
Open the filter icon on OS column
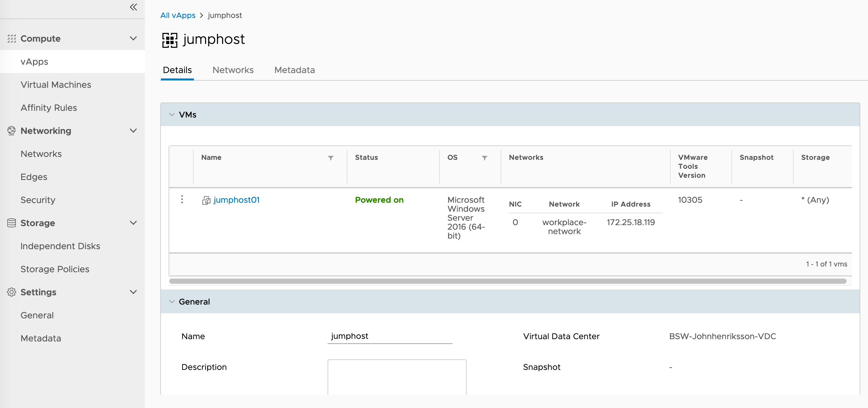point(485,158)
